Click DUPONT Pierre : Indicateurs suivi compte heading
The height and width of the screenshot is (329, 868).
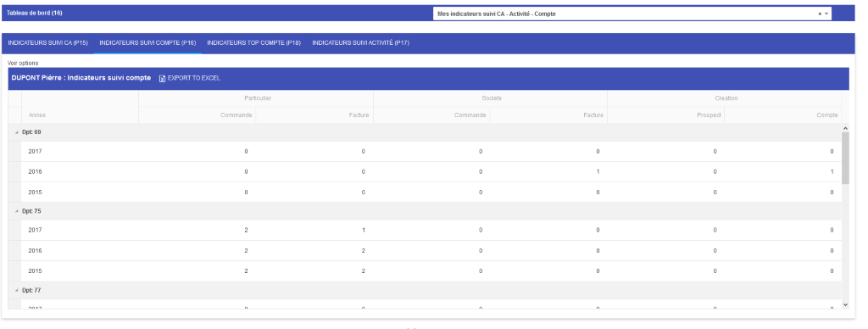81,78
